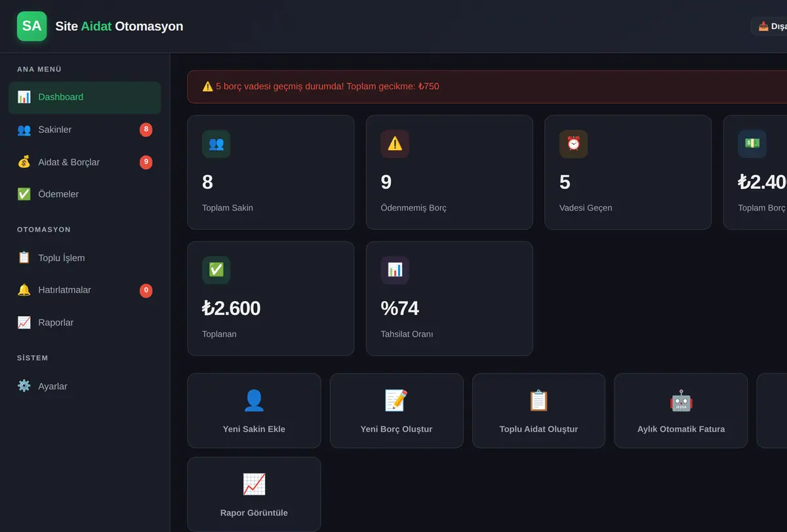Click the gear icon beside Ayarlar
This screenshot has height=532, width=787.
pos(24,386)
